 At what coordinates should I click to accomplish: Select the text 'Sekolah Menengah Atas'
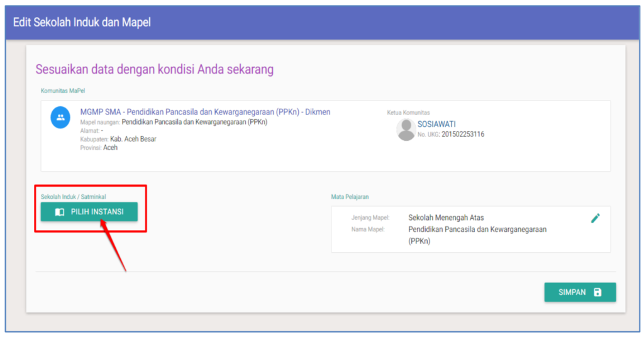446,218
